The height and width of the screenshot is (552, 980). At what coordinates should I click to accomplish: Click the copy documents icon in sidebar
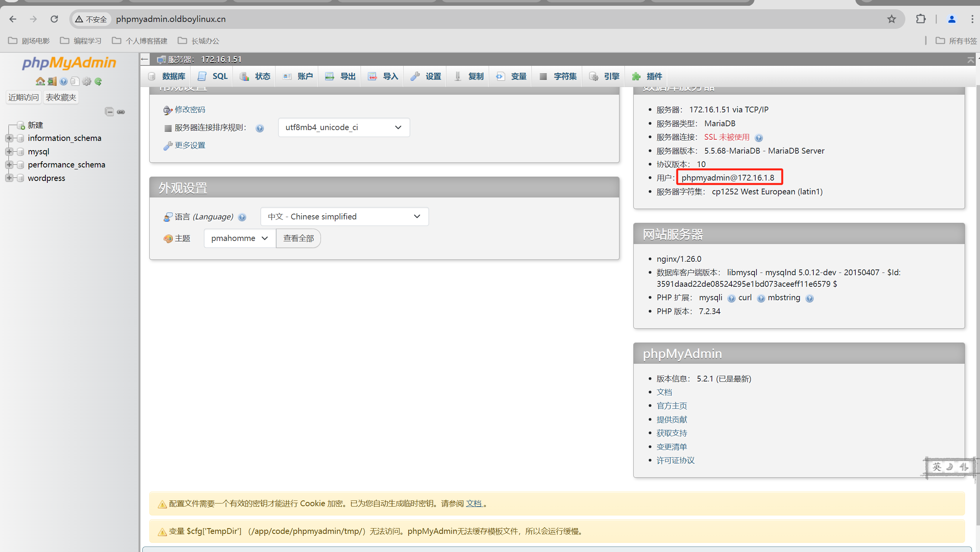(75, 81)
